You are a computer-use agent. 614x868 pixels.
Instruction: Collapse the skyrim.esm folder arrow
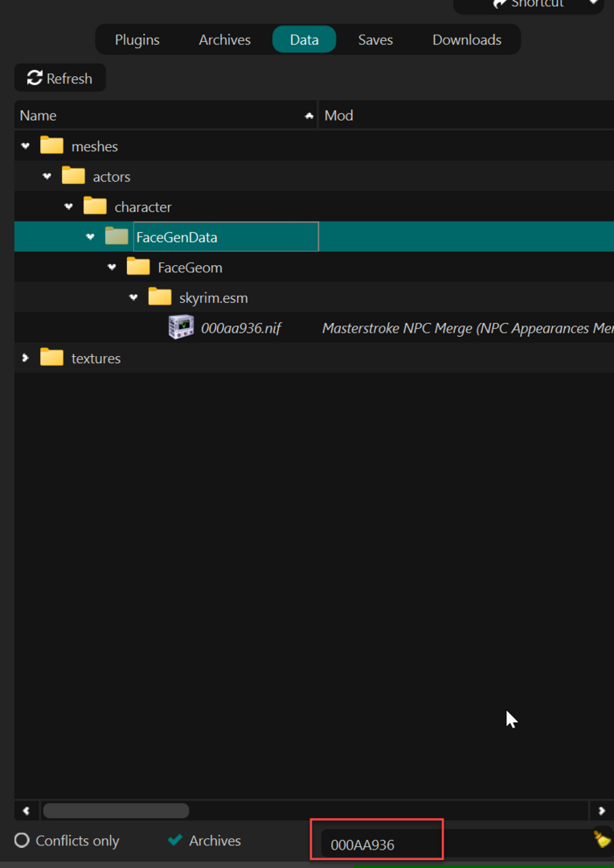(x=133, y=298)
